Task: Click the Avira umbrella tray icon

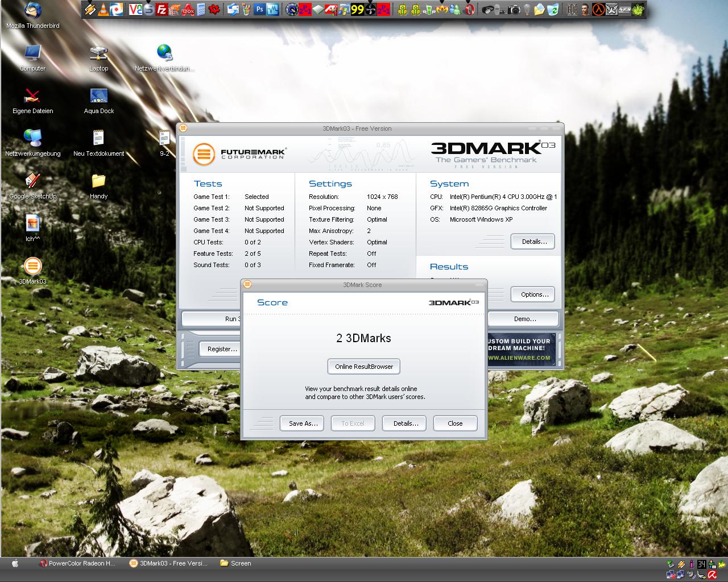Action: (x=712, y=575)
